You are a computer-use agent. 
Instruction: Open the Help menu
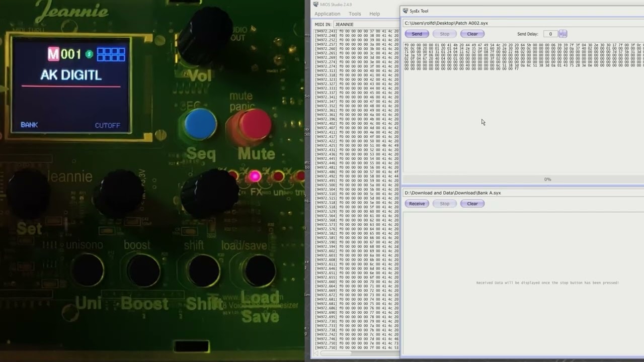click(375, 14)
